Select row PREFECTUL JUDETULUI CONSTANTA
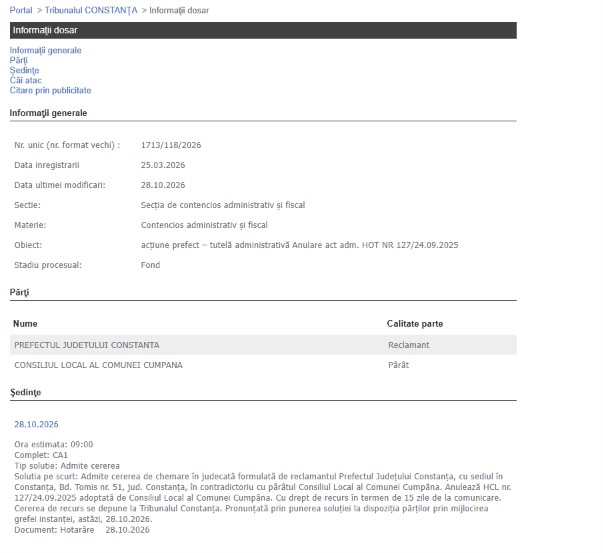Image resolution: width=603 pixels, height=553 pixels. [263, 345]
